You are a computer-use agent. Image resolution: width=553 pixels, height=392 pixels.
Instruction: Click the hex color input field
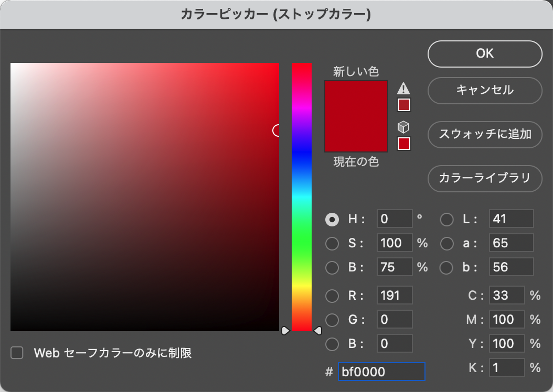[x=381, y=372]
